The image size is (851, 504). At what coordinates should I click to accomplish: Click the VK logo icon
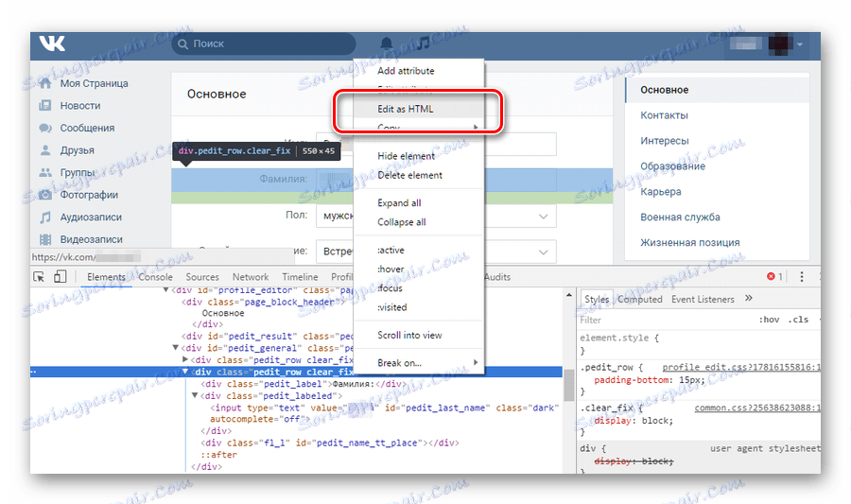point(52,43)
